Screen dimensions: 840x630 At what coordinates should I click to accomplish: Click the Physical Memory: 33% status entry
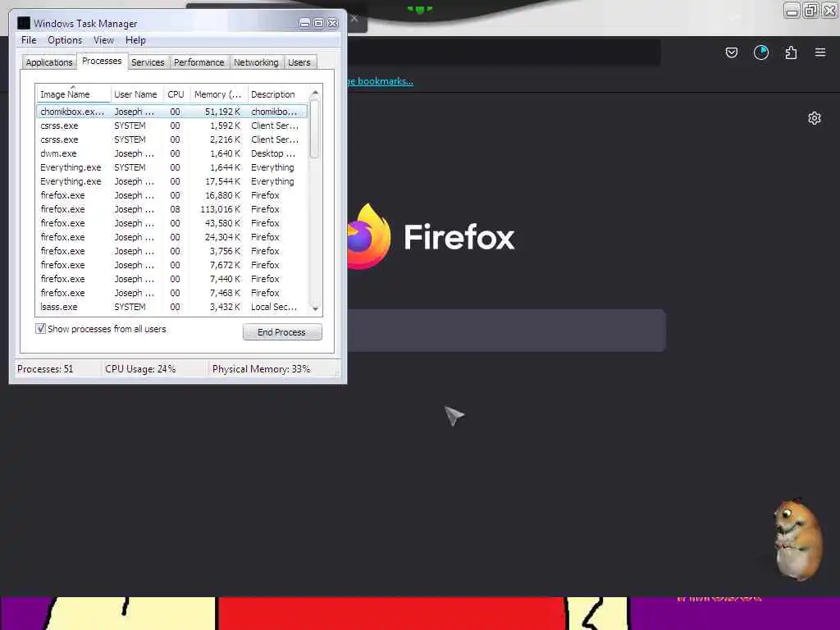pos(261,369)
